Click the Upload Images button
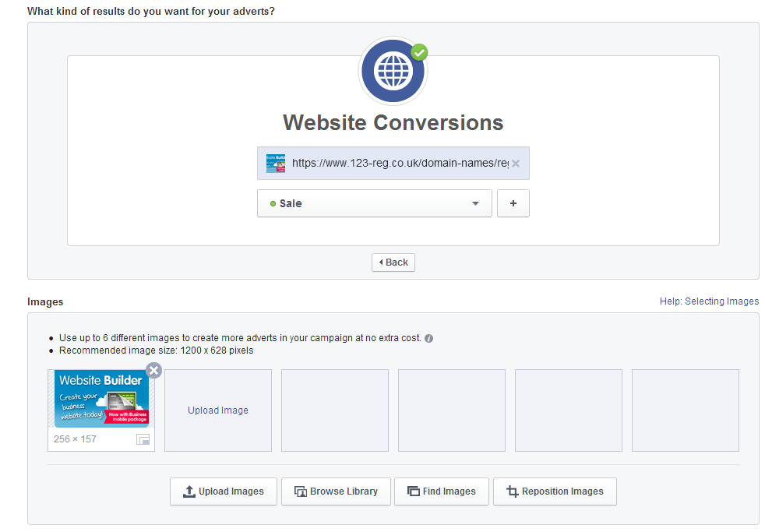The width and height of the screenshot is (765, 532). [x=224, y=491]
